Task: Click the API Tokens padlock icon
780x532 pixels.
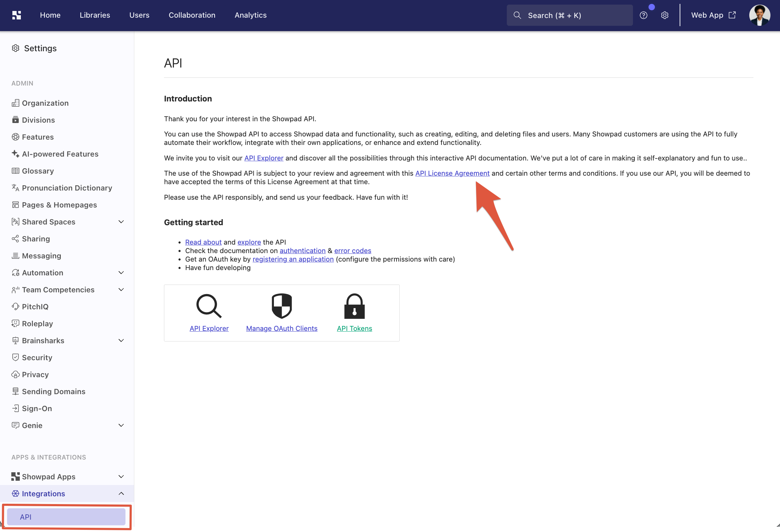Action: [354, 306]
